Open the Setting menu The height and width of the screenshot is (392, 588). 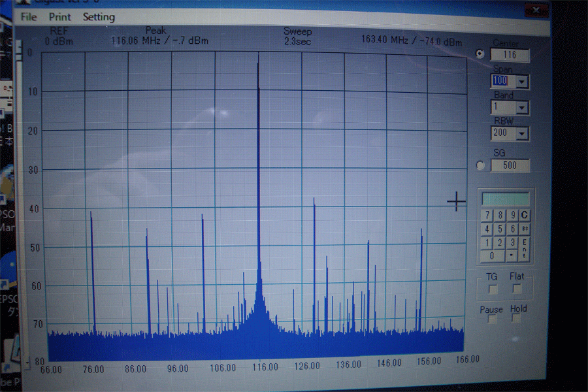coord(99,17)
